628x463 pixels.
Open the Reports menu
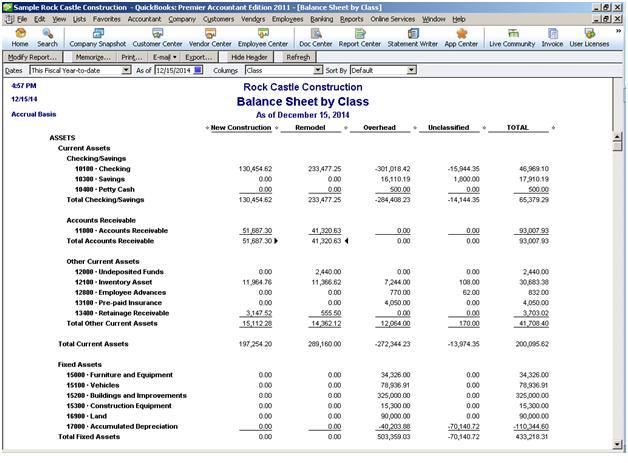click(351, 19)
